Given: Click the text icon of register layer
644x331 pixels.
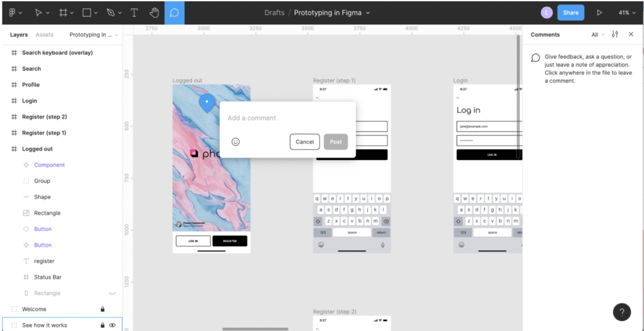Looking at the screenshot, I should 26,261.
